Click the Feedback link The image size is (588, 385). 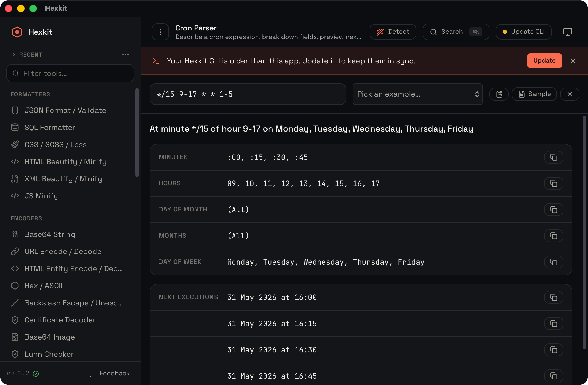(x=110, y=374)
